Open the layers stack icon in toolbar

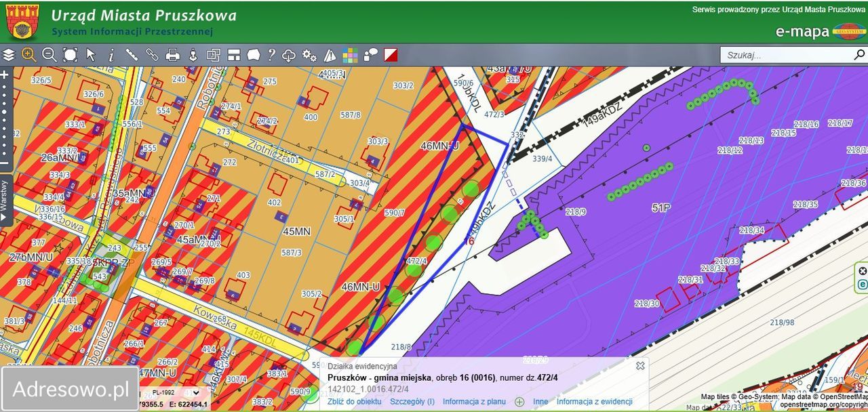pos(8,55)
